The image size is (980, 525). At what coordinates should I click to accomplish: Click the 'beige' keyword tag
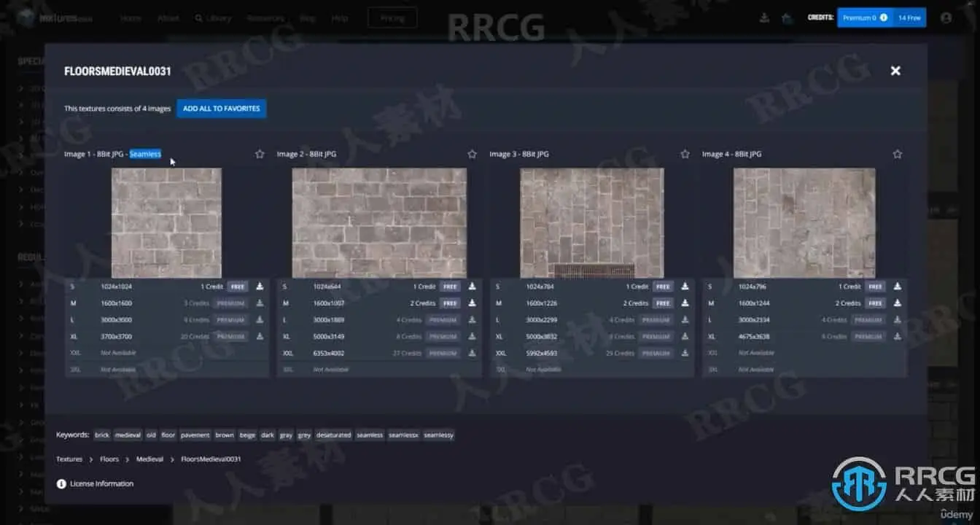[x=247, y=435]
